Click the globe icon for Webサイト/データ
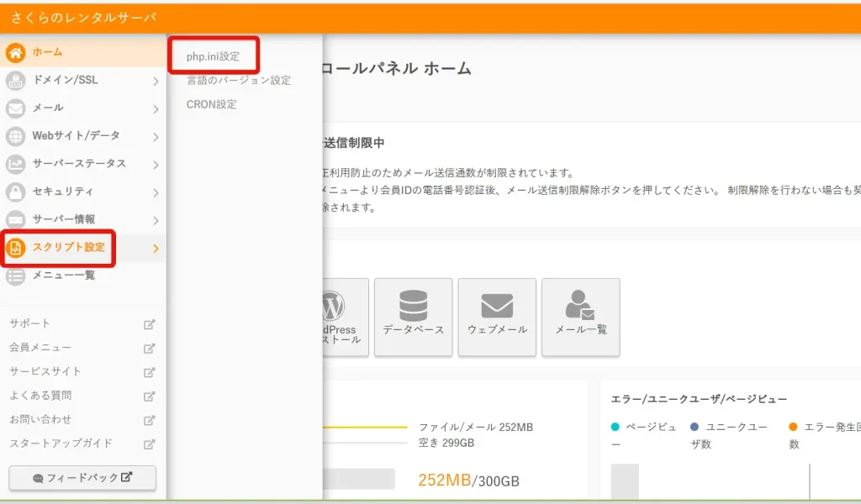Screen dimensions: 861x504 pos(15,136)
